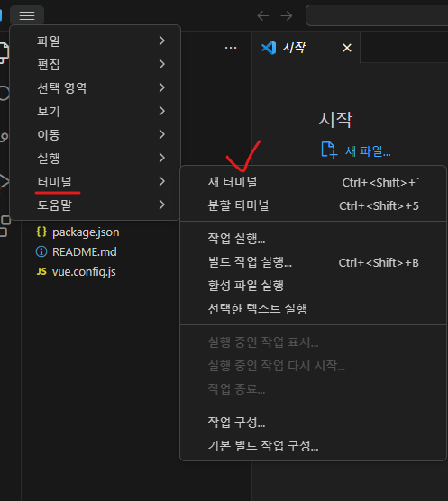Open the 실행 menu
Viewport: 448px width, 501px height.
coord(95,158)
